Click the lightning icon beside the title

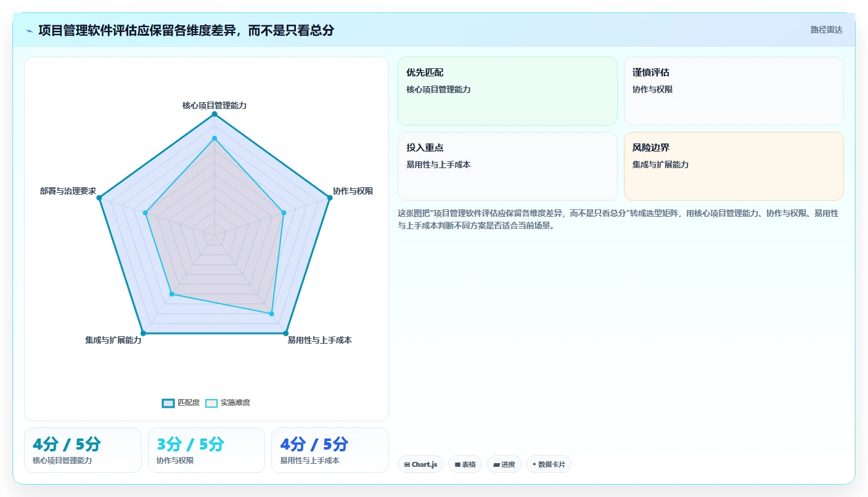pyautogui.click(x=30, y=31)
